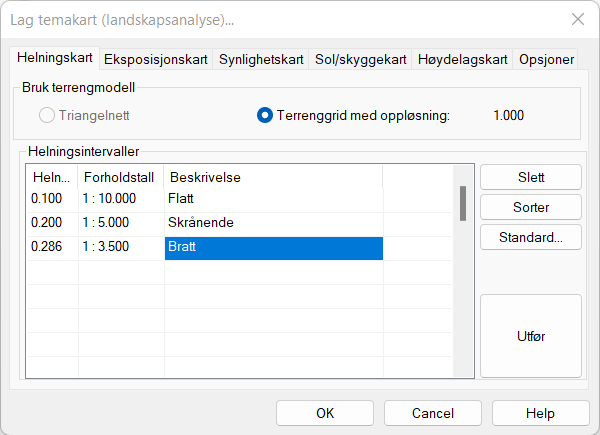Viewport: 600px width, 435px height.
Task: Close the Lag temakart dialog
Action: [x=577, y=19]
